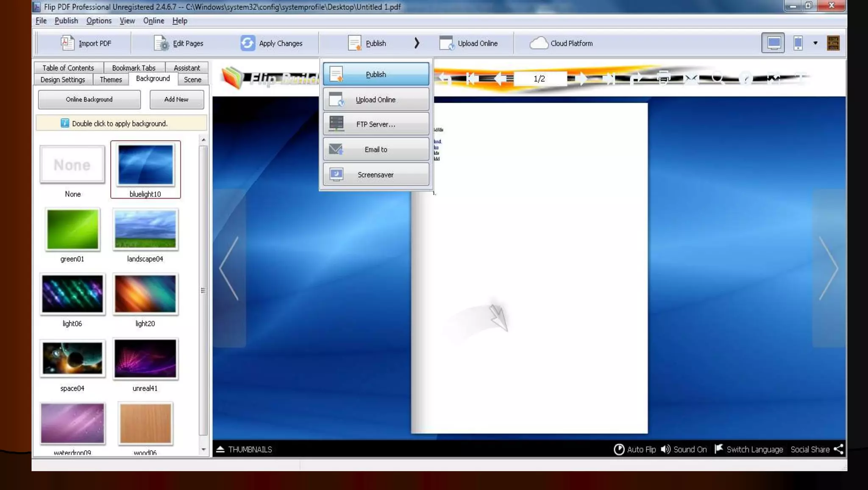Click the Switch Language flag icon
Screen dimensions: 868x490
(719, 449)
